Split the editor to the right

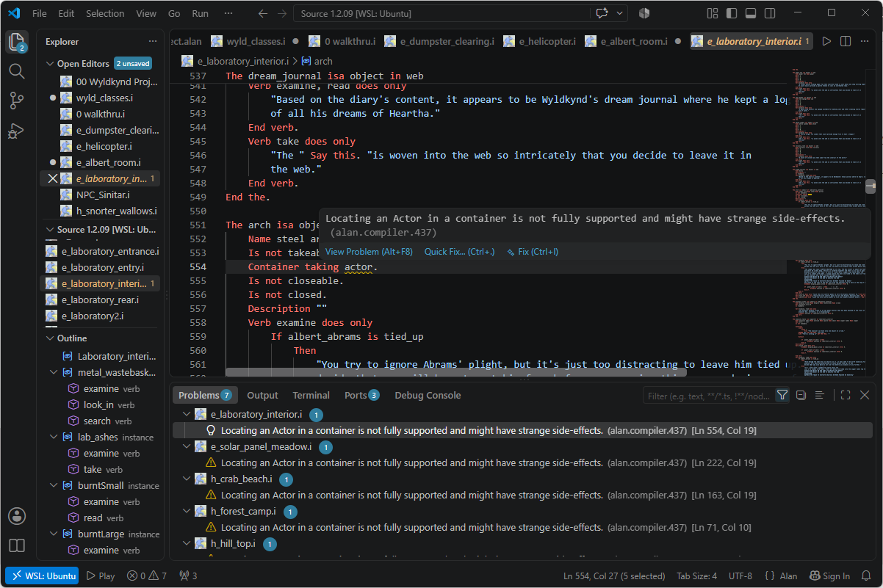pyautogui.click(x=846, y=41)
